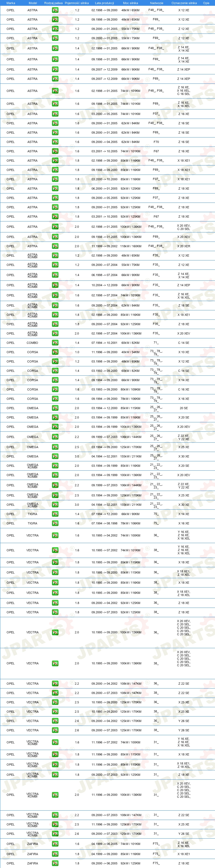The height and width of the screenshot is (868, 215).
Task: Click the fuel icon in the Astra Kombi 2.0 row
Action: point(55,333)
